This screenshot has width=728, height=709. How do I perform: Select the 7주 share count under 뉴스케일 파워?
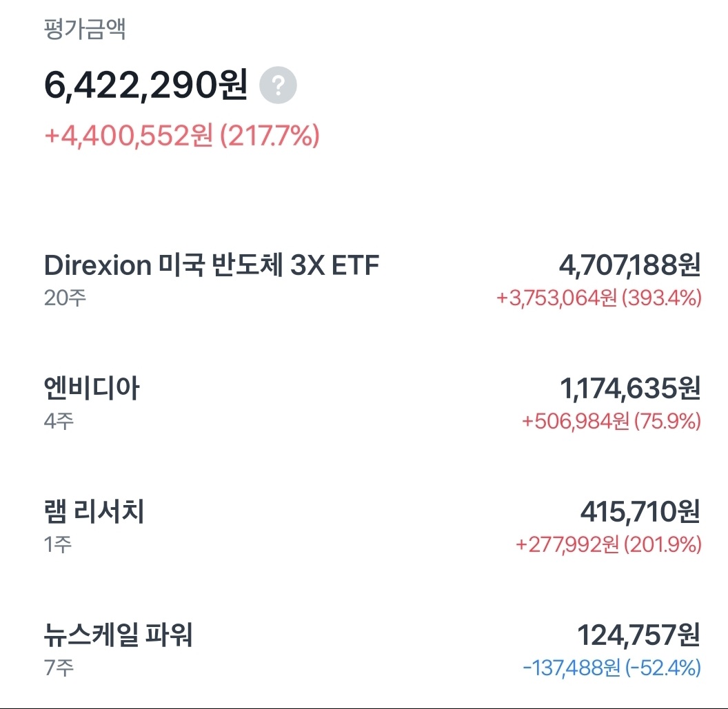click(59, 667)
